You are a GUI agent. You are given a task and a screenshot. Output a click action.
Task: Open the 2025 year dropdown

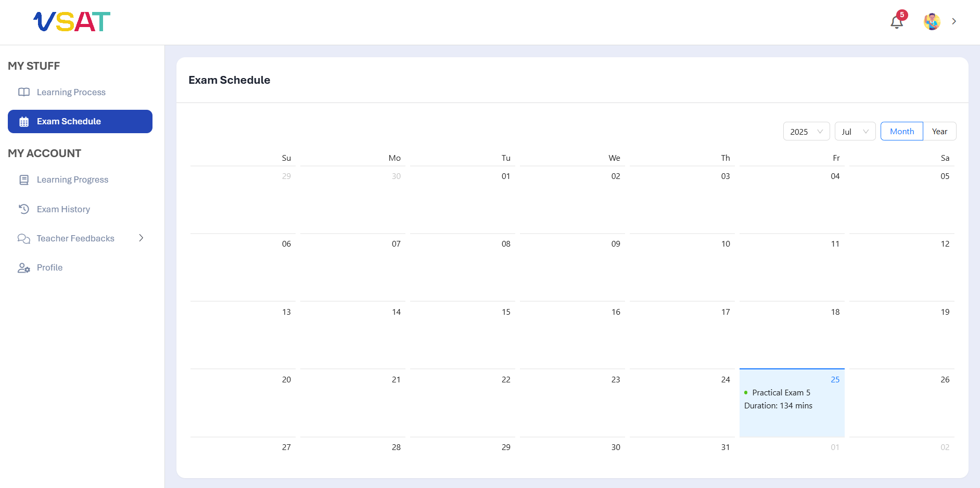click(806, 132)
